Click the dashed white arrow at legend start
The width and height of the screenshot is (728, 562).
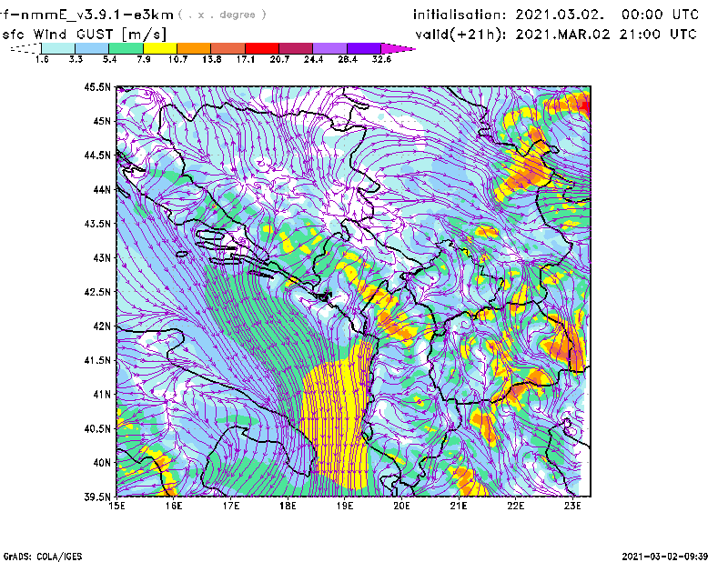[25, 48]
